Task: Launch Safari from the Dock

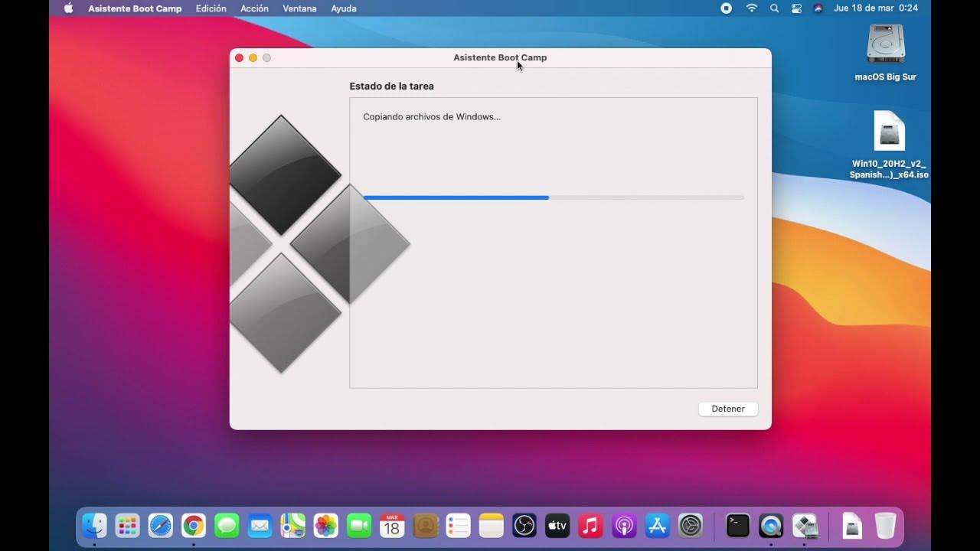Action: pos(161,526)
